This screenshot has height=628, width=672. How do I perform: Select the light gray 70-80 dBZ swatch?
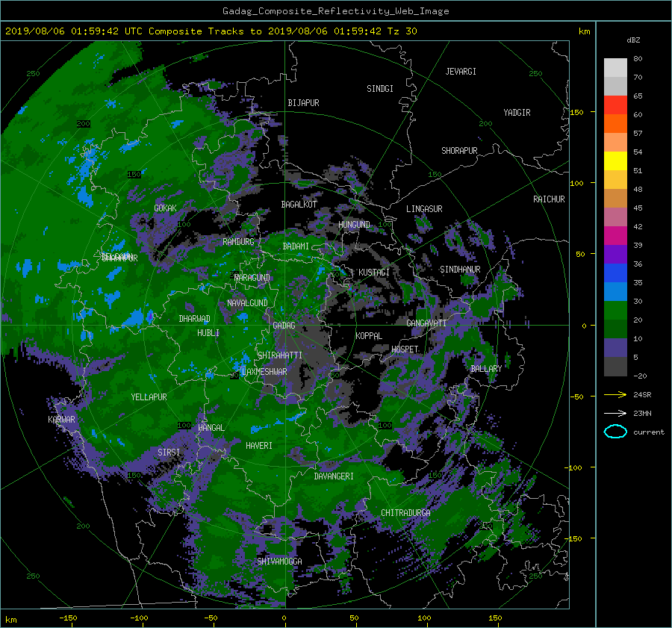(x=615, y=68)
